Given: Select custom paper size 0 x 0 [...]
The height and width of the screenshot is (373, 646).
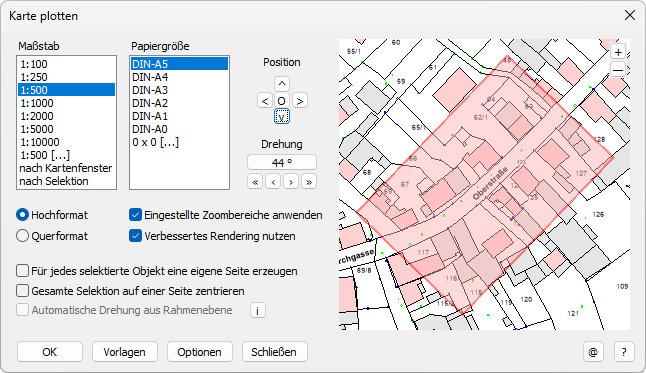Looking at the screenshot, I should [179, 142].
